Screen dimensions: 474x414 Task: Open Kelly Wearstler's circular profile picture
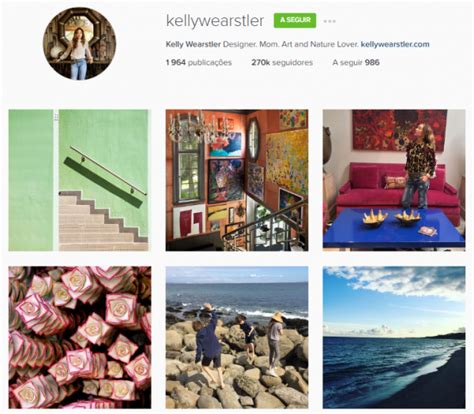(79, 44)
